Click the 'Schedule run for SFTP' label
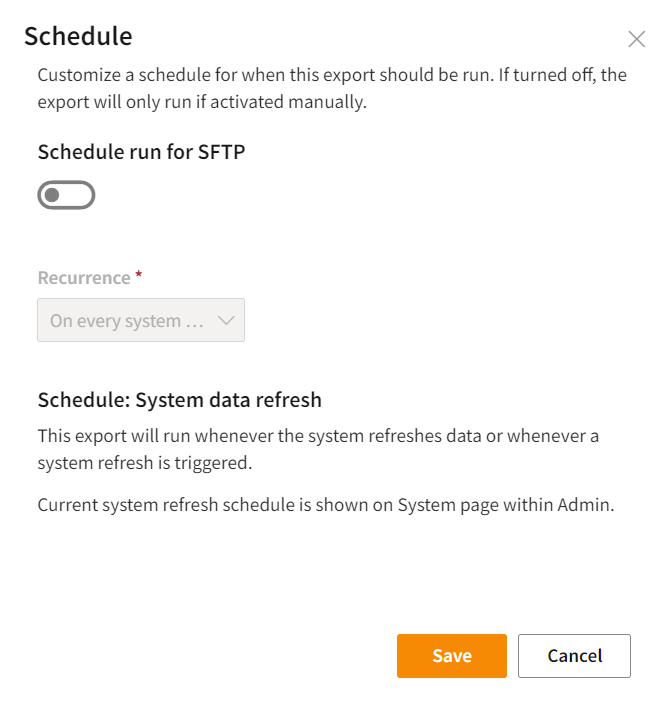 tap(141, 152)
